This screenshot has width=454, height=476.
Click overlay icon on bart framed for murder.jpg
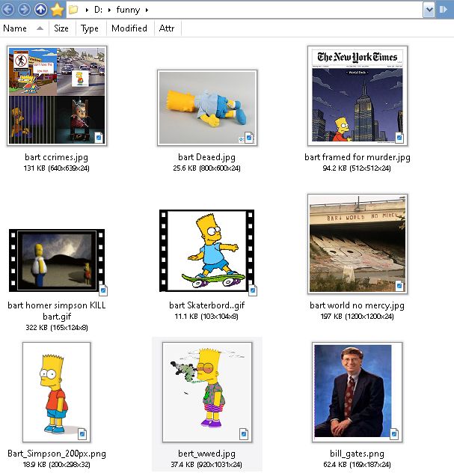point(399,138)
